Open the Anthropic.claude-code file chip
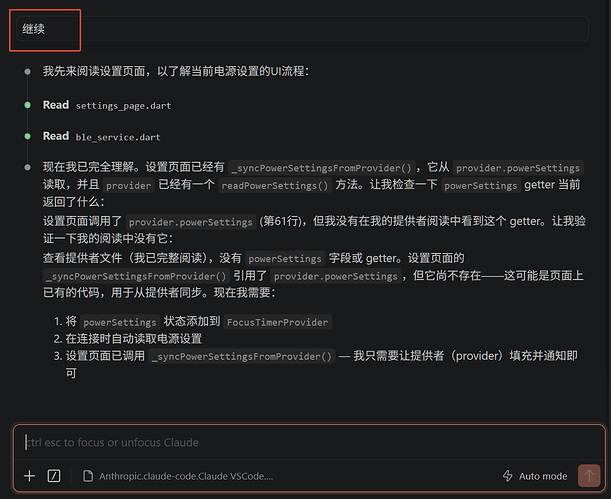Screen dimensions: 611x499 (x=178, y=476)
